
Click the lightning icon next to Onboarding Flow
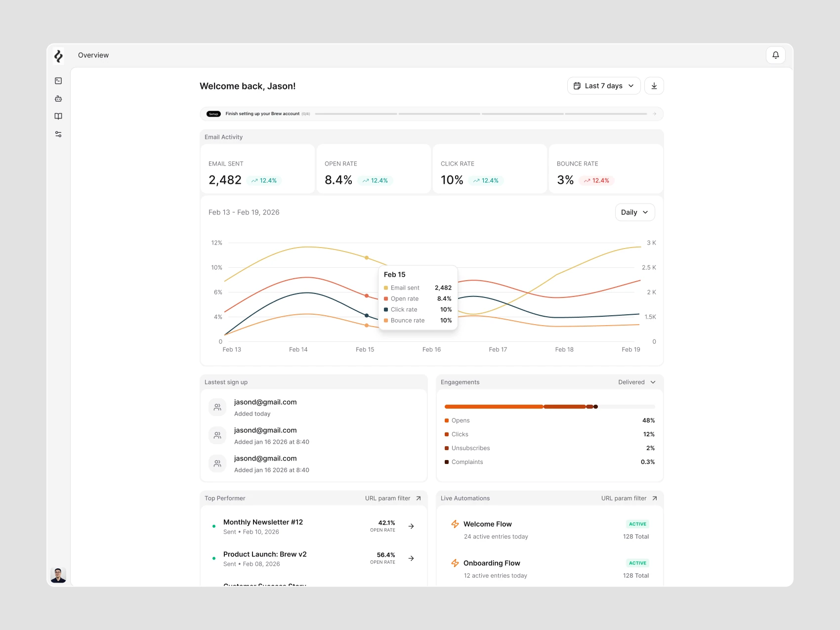[455, 563]
